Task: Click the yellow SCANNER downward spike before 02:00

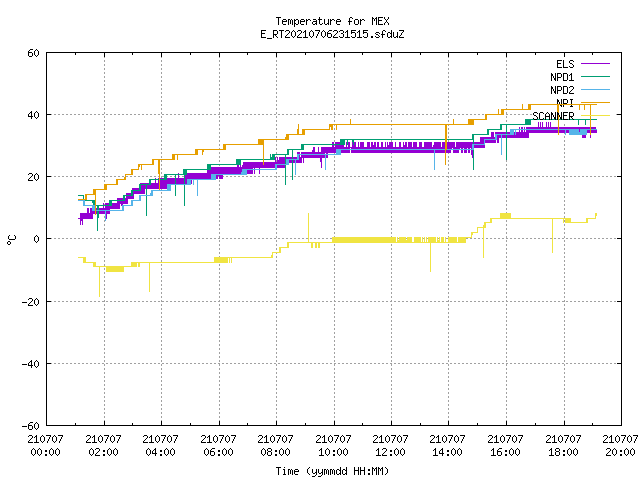Action: (100, 282)
